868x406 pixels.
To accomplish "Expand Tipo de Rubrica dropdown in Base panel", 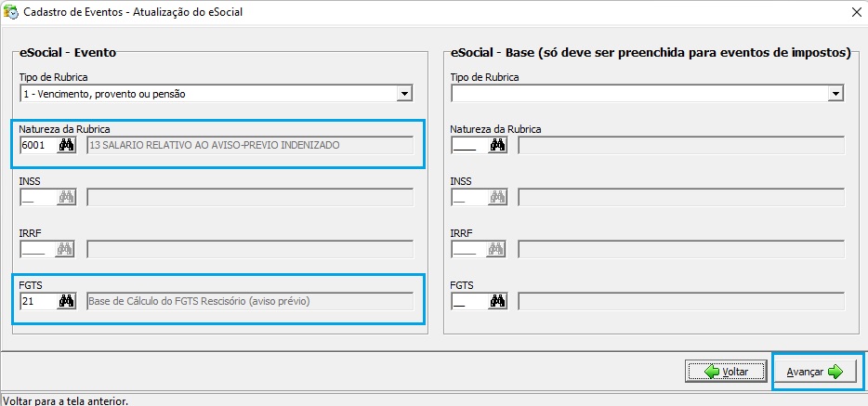I will pyautogui.click(x=835, y=94).
